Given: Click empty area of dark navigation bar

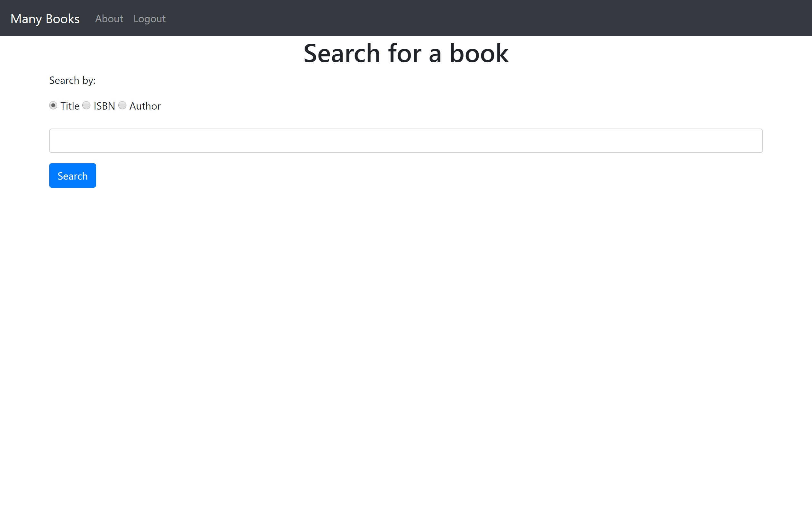Looking at the screenshot, I should (478, 18).
